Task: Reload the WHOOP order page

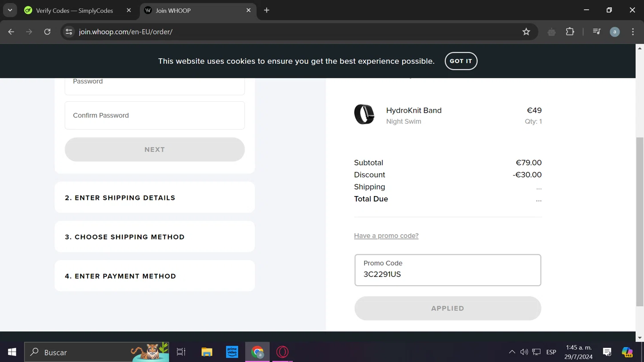Action: tap(47, 32)
